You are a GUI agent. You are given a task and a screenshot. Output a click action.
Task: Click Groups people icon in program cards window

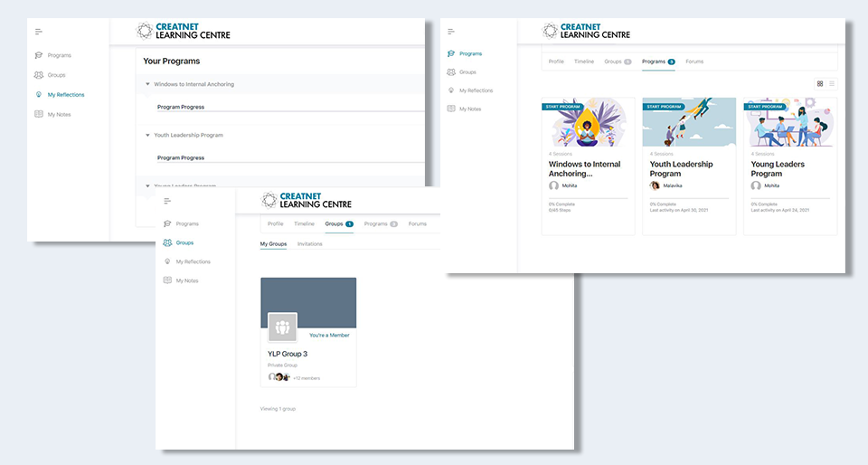point(450,72)
